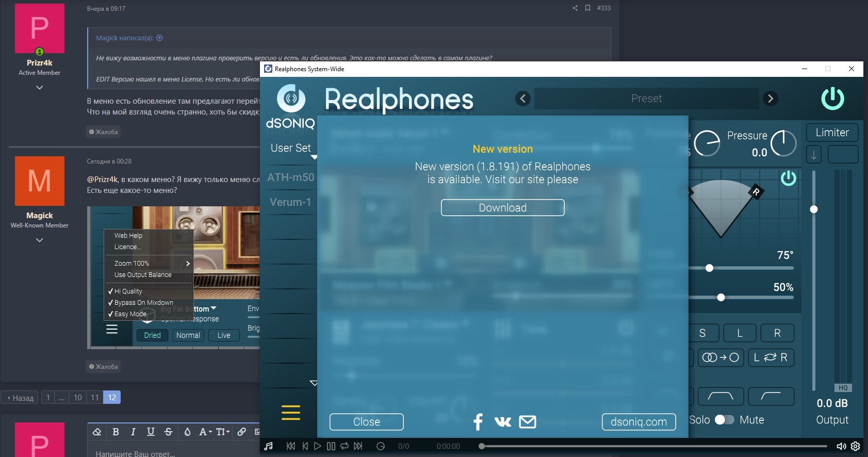Open Magick's forum profile link
Viewport: 868px width, 457px height.
coord(40,216)
